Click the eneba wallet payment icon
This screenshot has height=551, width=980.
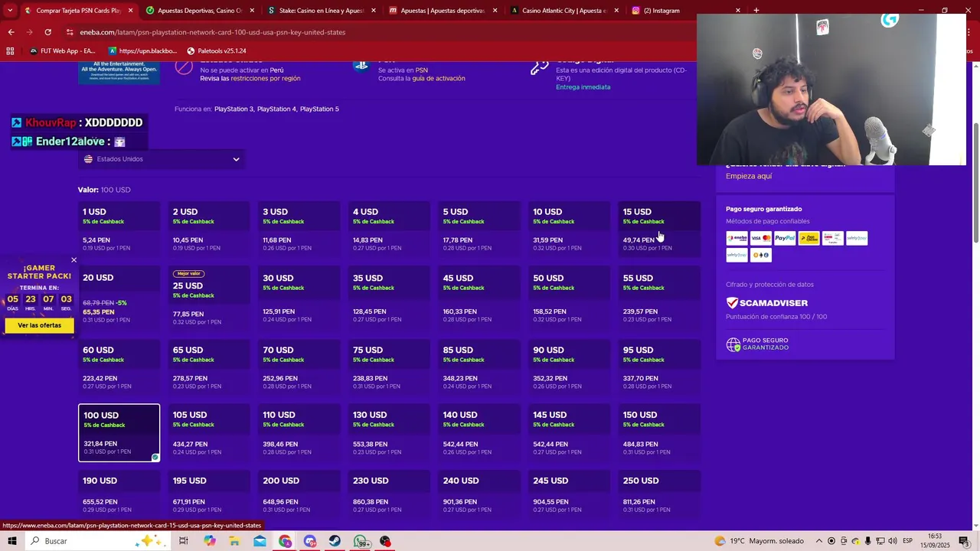pos(737,238)
